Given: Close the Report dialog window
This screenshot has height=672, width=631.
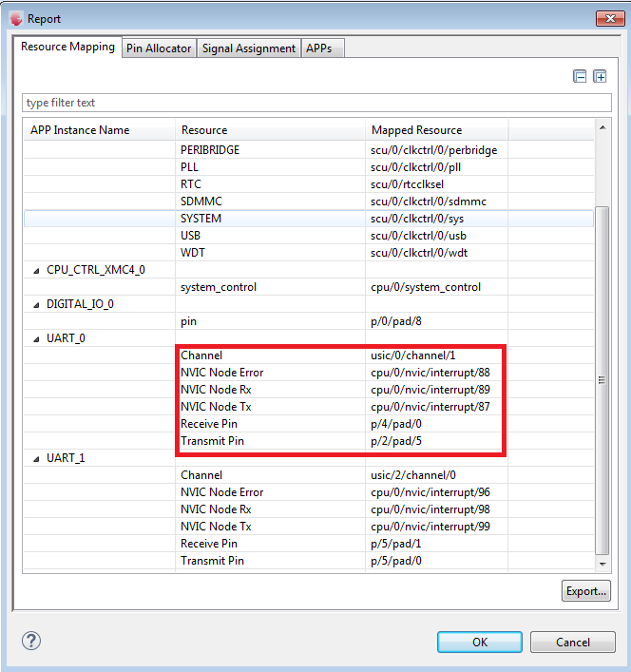Looking at the screenshot, I should click(610, 18).
